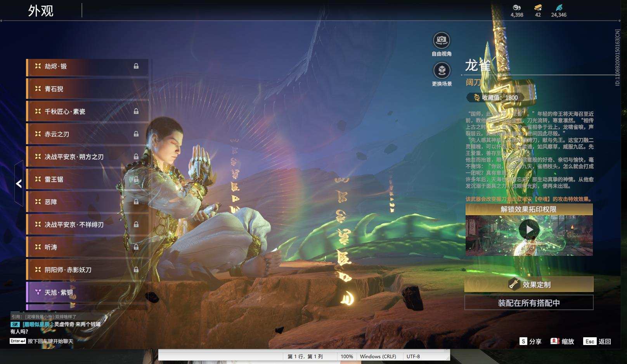The width and height of the screenshot is (627, 364).
Task: Click the lock icon on 阴阳师·赤影妖刀
Action: coord(136,269)
